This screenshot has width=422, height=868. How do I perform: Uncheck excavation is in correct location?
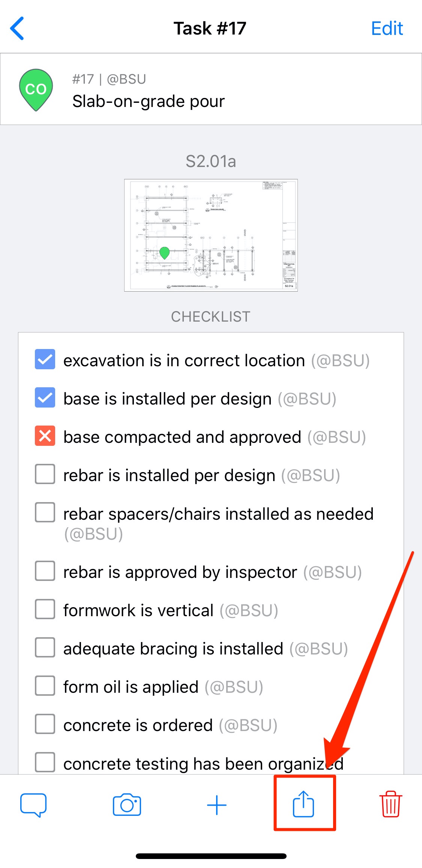(45, 360)
